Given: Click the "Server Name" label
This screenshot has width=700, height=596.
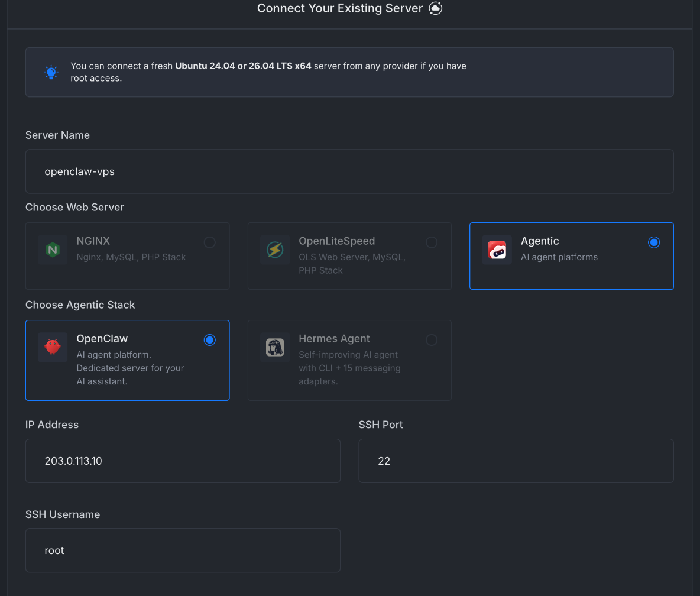Looking at the screenshot, I should [x=57, y=135].
